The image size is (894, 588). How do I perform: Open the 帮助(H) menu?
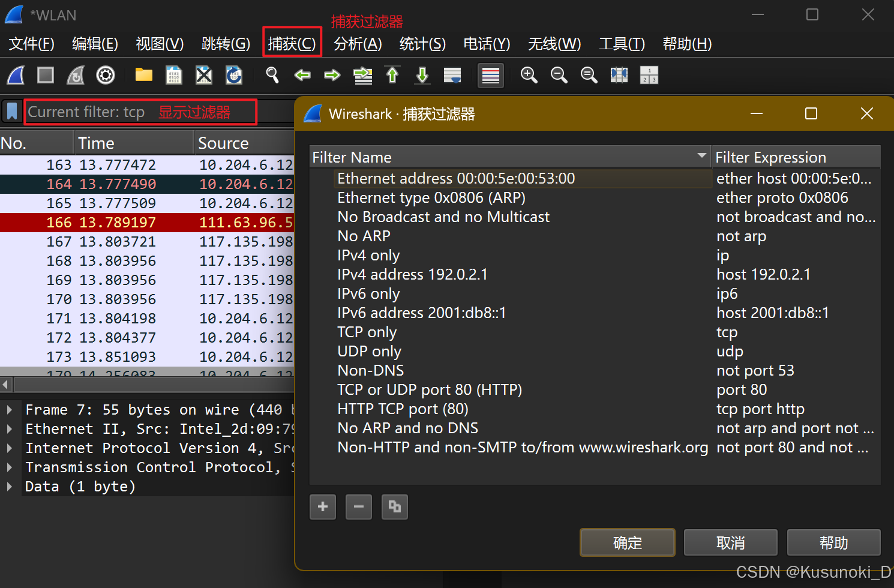coord(687,44)
